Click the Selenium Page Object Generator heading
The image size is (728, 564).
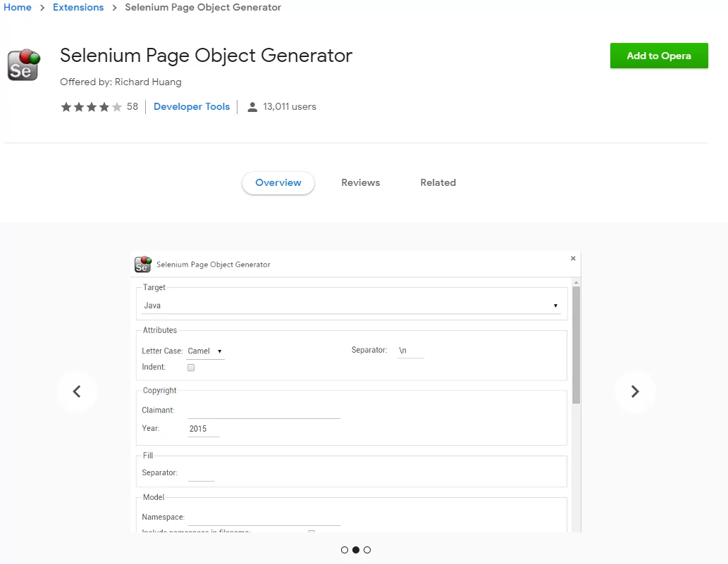coord(206,56)
